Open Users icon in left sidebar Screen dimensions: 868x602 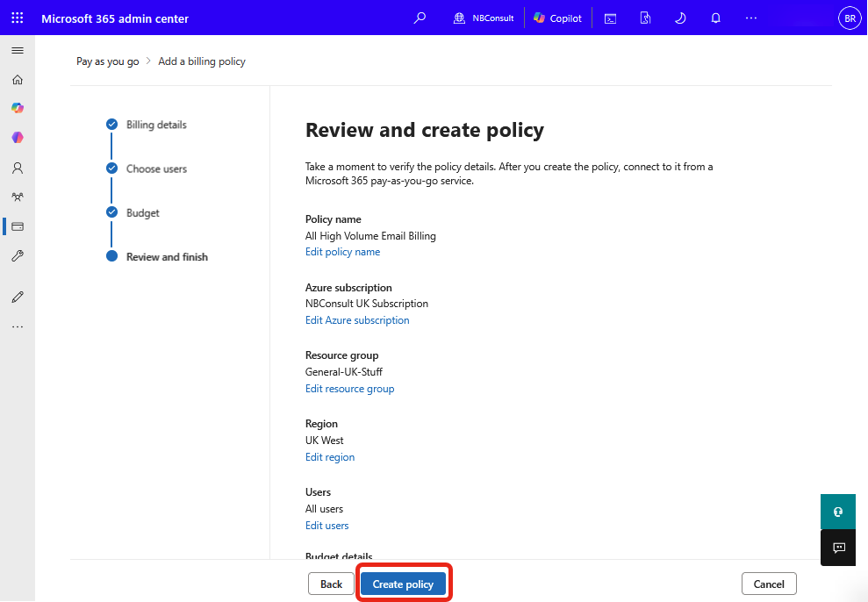coord(18,168)
